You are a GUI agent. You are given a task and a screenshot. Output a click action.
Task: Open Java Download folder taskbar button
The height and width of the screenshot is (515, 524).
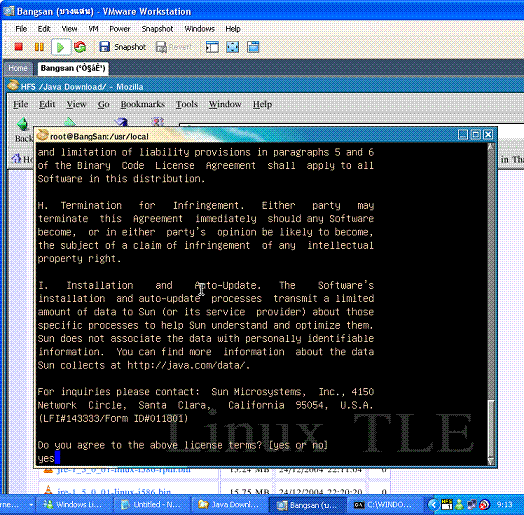(229, 505)
